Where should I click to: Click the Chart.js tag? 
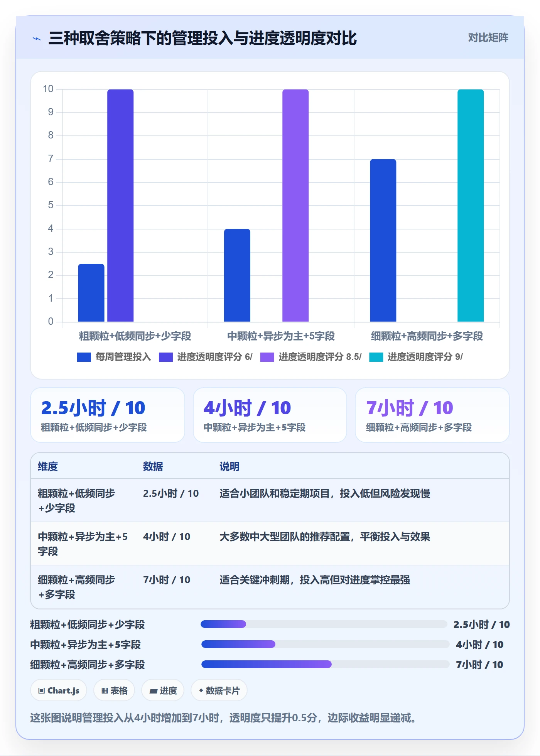[59, 690]
